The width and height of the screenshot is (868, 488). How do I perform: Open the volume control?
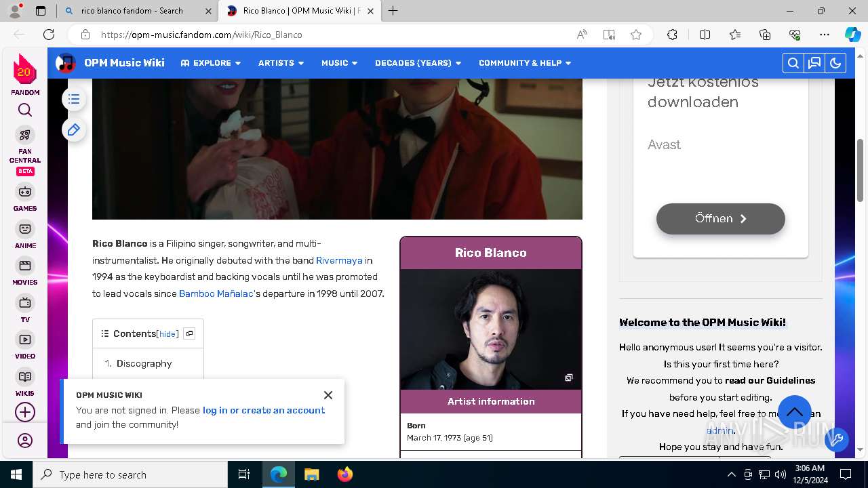(x=780, y=474)
